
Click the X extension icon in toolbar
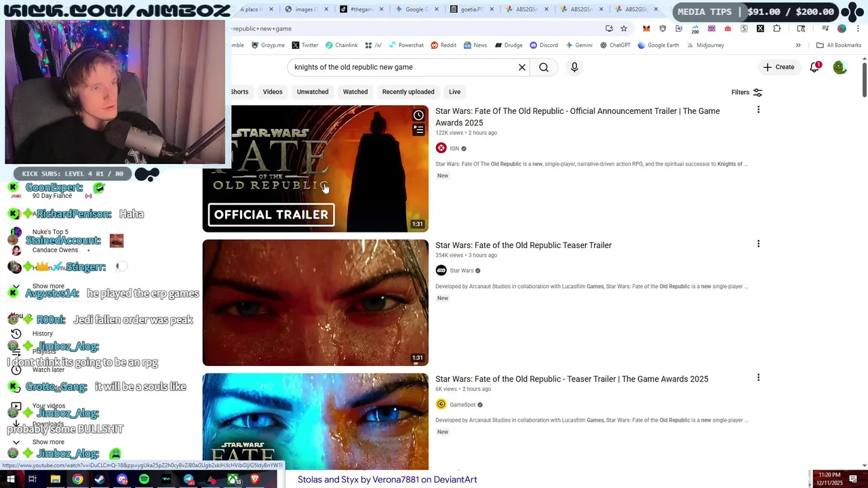click(760, 28)
